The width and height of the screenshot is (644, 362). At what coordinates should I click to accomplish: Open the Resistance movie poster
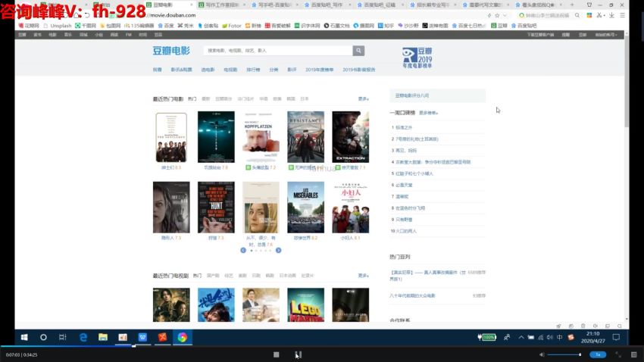point(305,137)
